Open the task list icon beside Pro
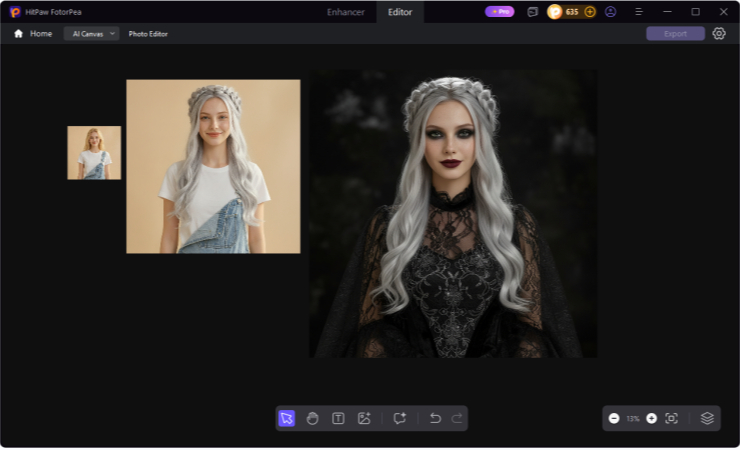Image resolution: width=740 pixels, height=450 pixels. point(532,12)
